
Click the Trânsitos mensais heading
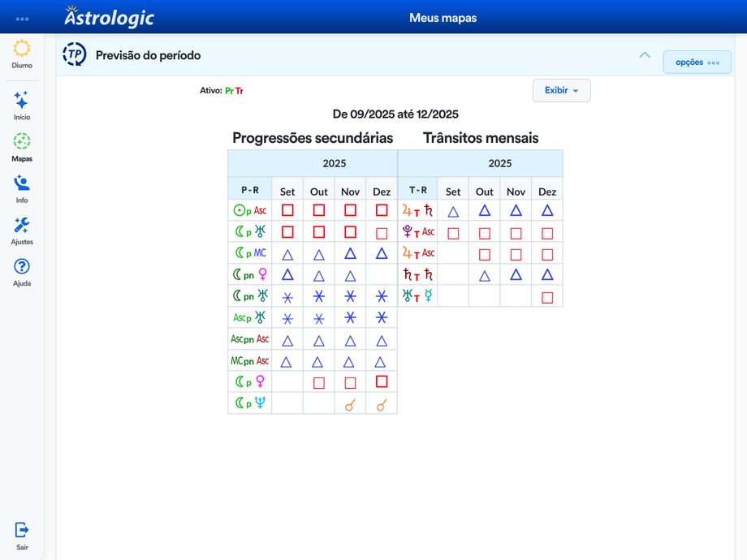click(x=481, y=138)
